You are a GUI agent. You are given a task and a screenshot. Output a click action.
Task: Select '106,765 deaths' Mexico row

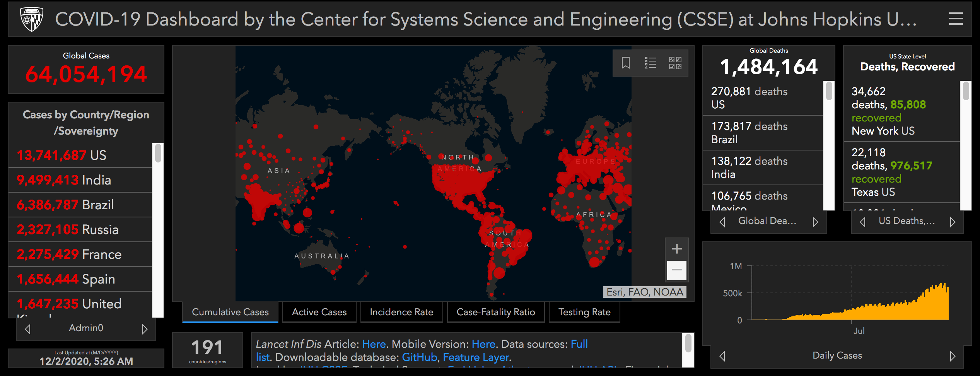point(763,198)
